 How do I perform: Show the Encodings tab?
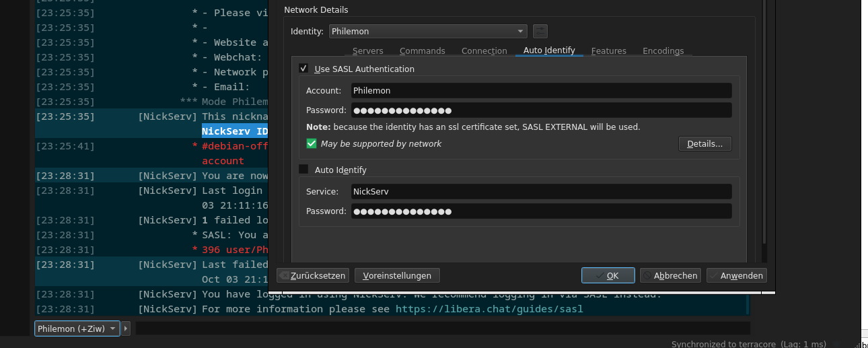663,51
